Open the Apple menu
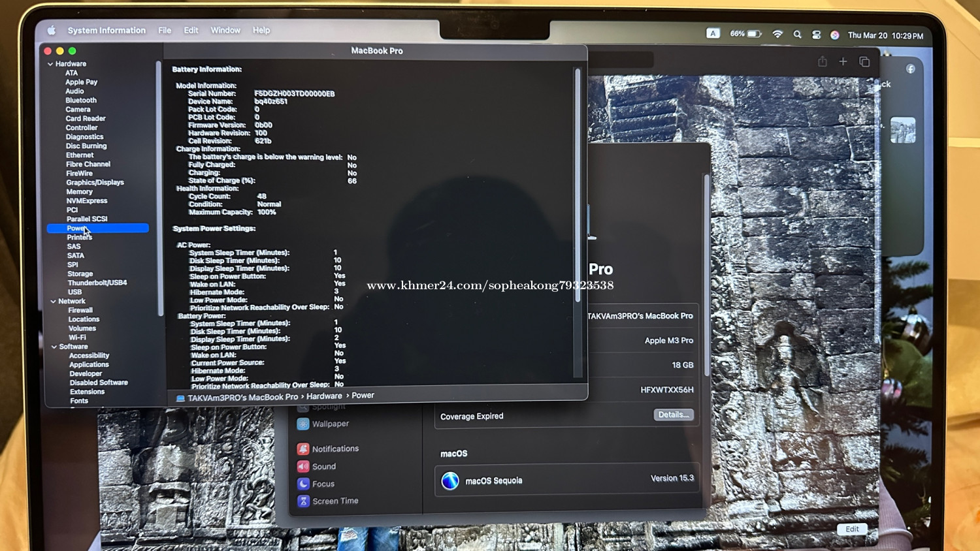The height and width of the screenshot is (551, 980). point(52,30)
